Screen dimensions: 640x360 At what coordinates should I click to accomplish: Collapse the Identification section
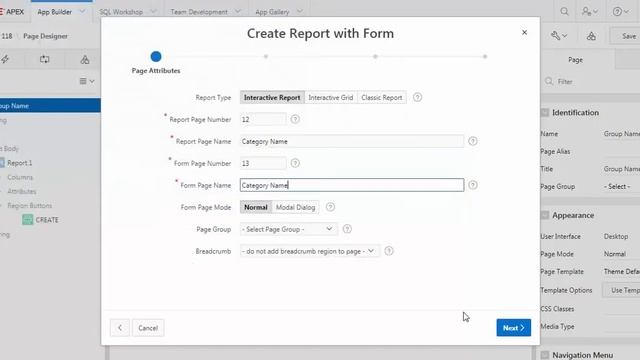545,113
